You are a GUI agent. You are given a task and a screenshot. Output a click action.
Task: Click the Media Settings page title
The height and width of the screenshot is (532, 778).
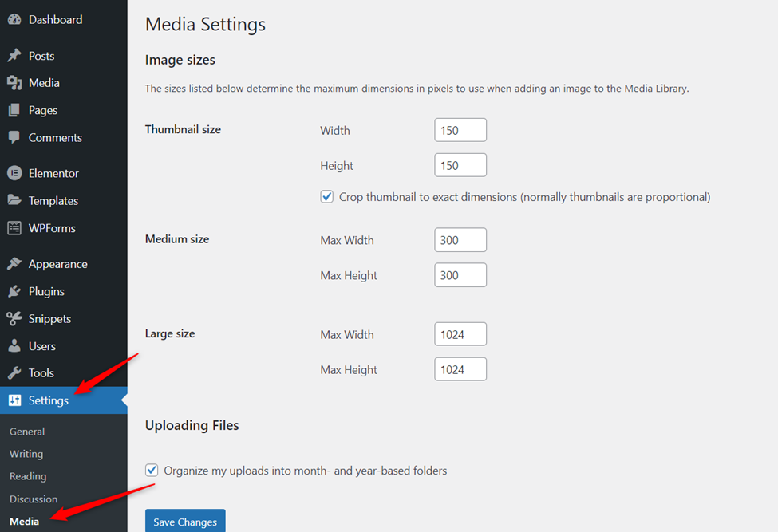pos(205,24)
